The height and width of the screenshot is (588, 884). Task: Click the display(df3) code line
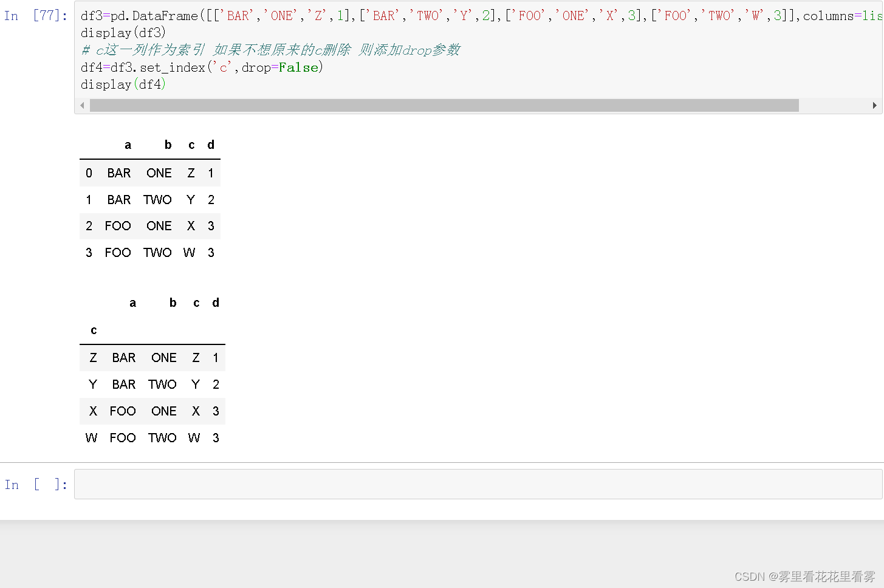point(123,33)
